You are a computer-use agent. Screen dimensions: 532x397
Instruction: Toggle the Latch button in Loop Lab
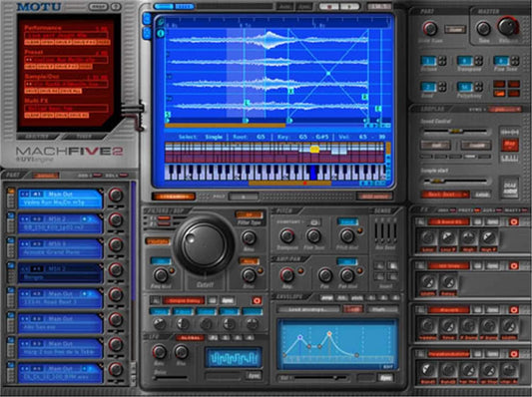click(482, 195)
